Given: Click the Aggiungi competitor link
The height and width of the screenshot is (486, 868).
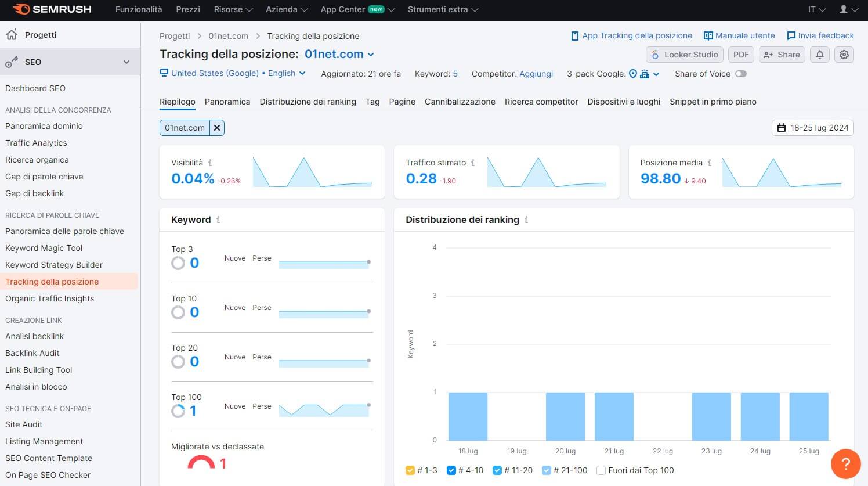Looking at the screenshot, I should click(x=536, y=74).
